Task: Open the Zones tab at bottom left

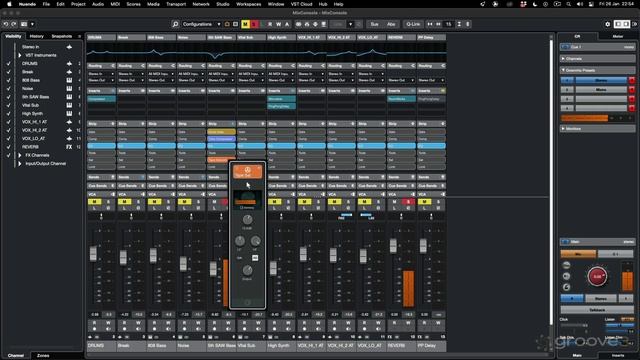Action: click(43, 356)
